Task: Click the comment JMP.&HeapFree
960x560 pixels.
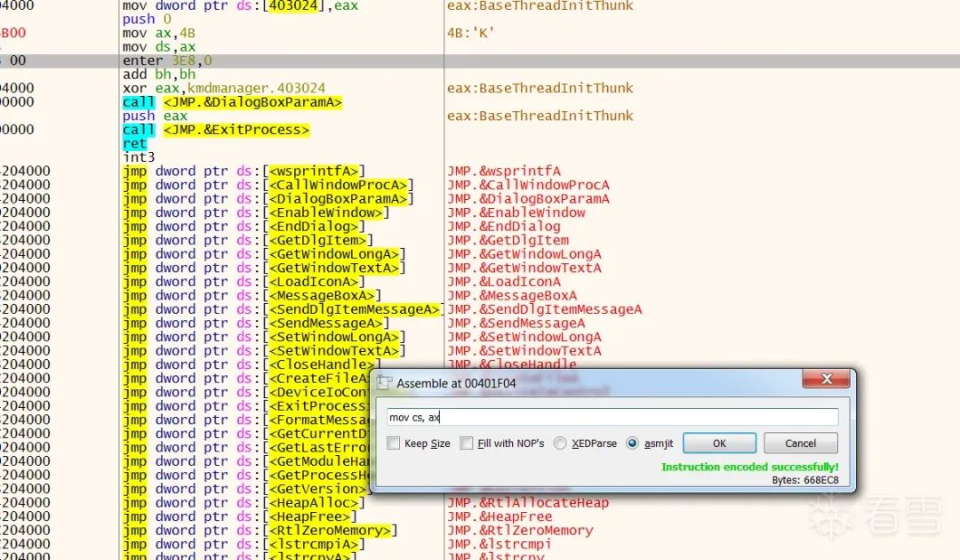Action: tap(500, 516)
